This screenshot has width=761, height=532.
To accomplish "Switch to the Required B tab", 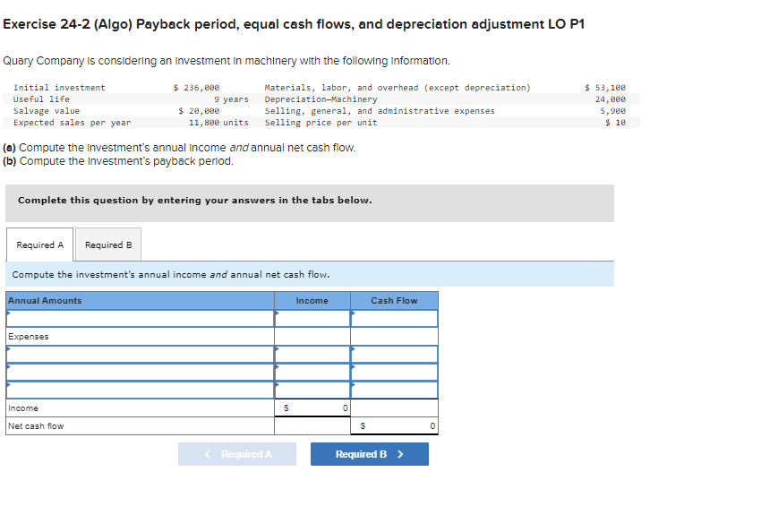I will tap(107, 244).
